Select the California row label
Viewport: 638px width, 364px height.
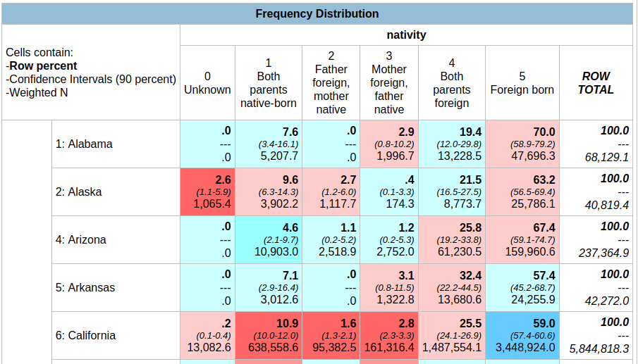(85, 336)
